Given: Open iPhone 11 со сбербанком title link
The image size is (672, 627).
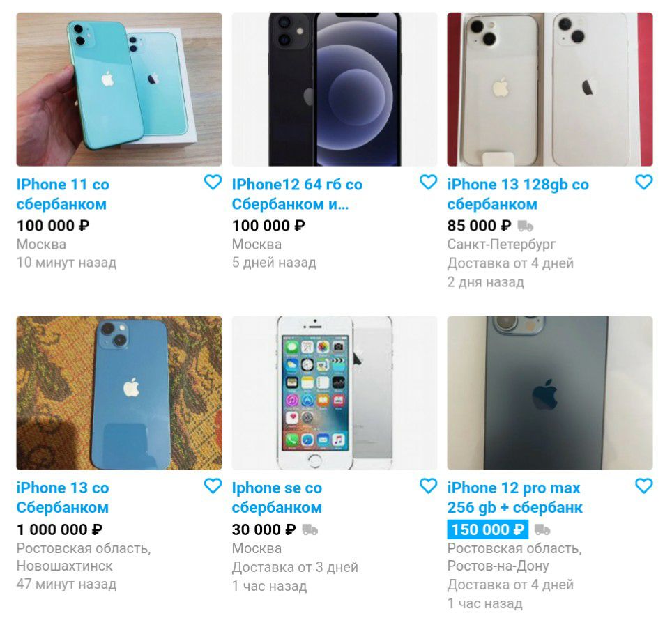Looking at the screenshot, I should [x=63, y=194].
